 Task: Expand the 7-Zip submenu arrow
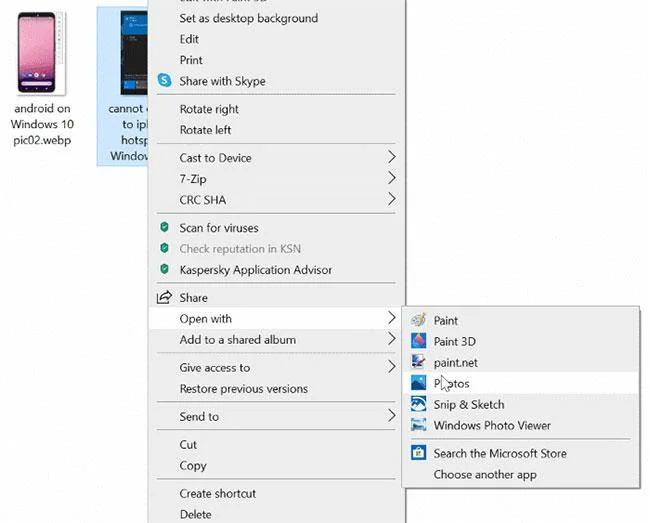tap(391, 178)
